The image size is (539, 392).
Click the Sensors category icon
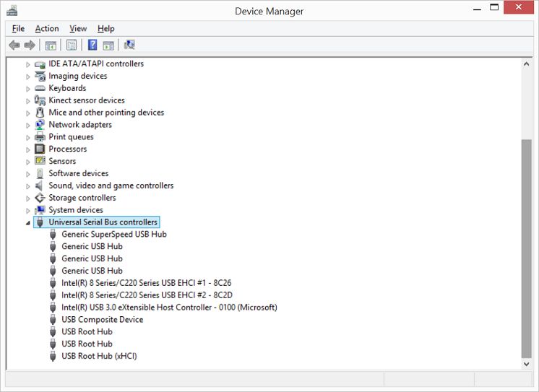click(40, 161)
